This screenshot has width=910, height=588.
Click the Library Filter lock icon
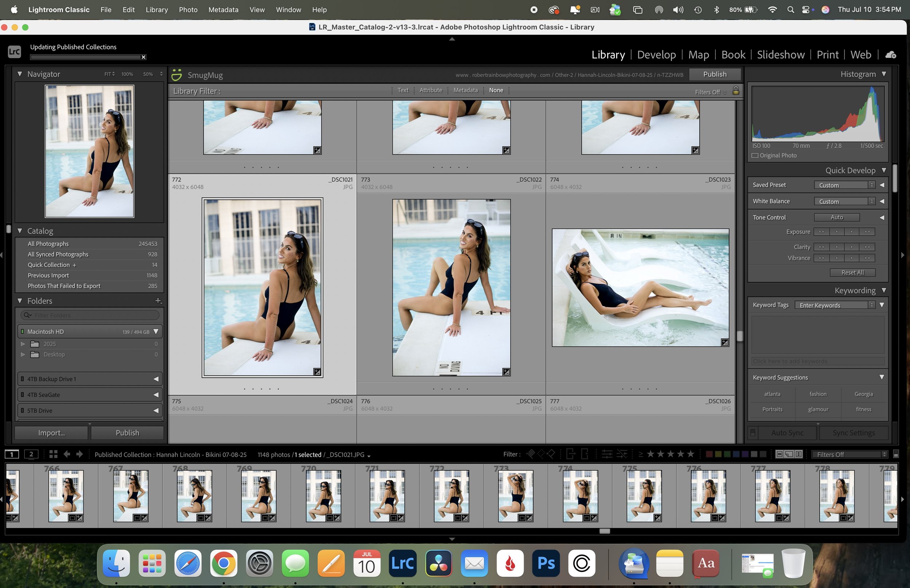[736, 91]
